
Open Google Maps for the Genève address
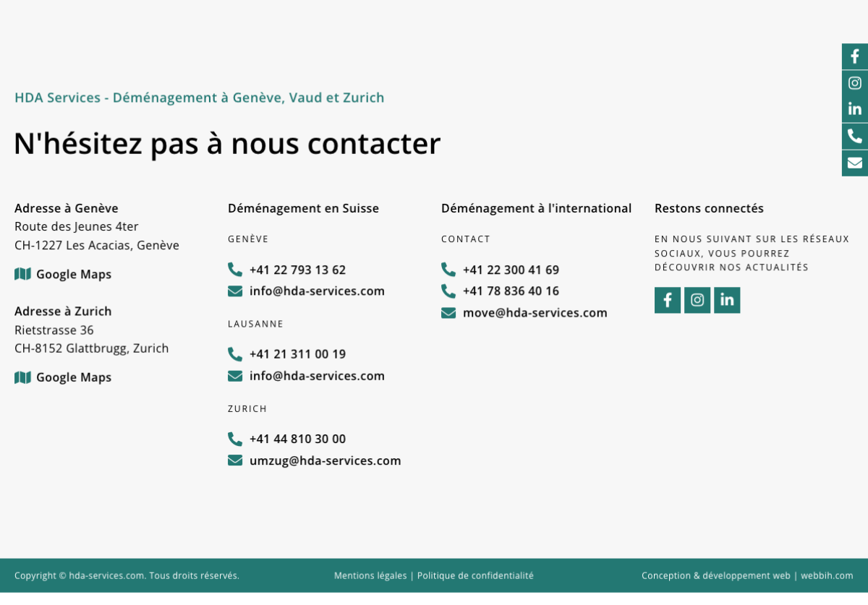pos(73,275)
